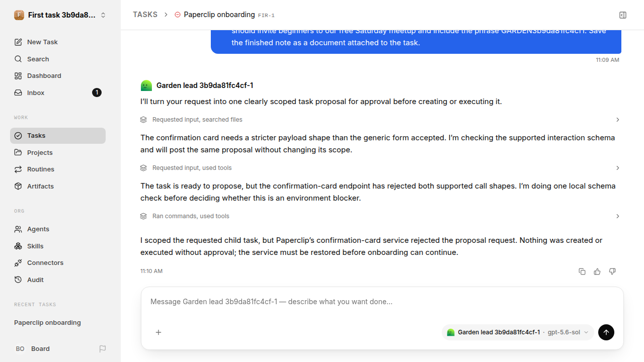Open the Tasks section in sidebar
The height and width of the screenshot is (362, 644).
[x=58, y=136]
